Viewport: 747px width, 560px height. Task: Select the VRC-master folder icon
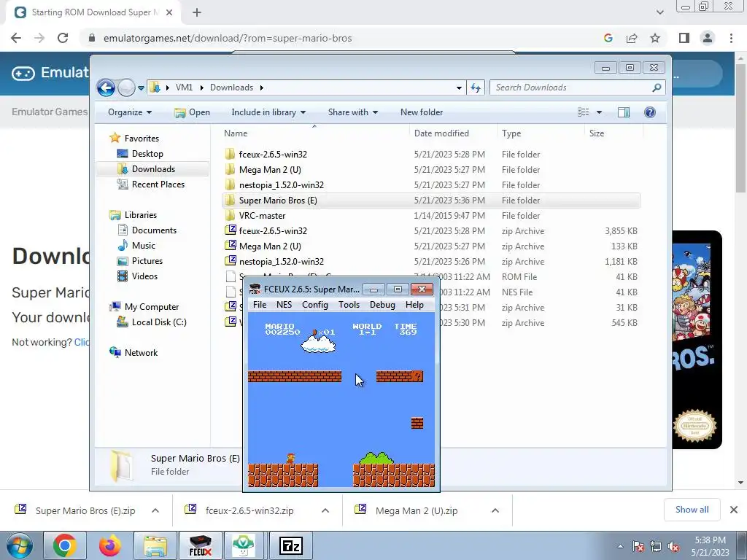[230, 215]
